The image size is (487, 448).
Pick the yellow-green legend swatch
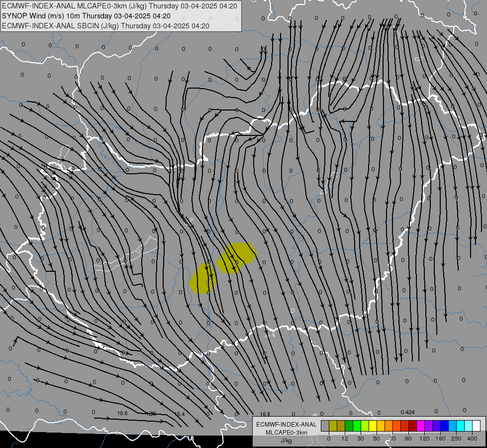pyautogui.click(x=365, y=426)
